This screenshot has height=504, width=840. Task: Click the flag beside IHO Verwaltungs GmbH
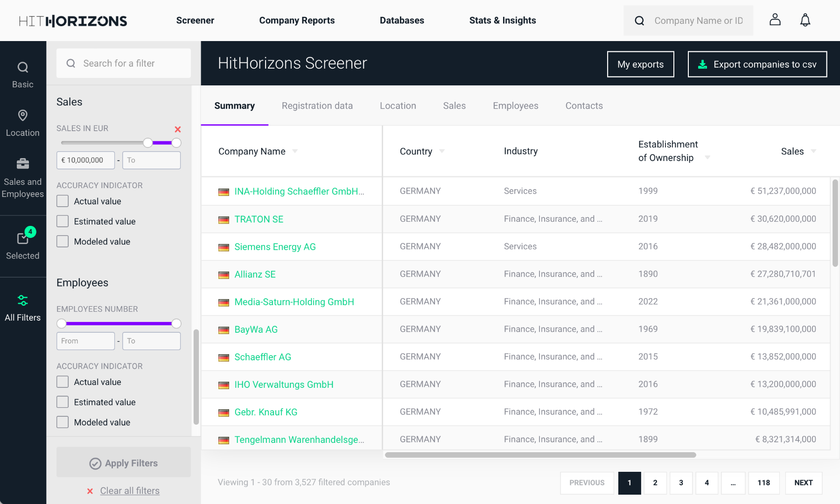[224, 385]
